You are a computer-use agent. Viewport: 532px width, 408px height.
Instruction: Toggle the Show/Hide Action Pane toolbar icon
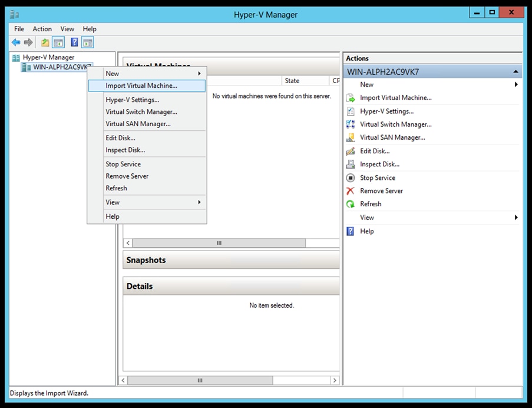tap(88, 42)
